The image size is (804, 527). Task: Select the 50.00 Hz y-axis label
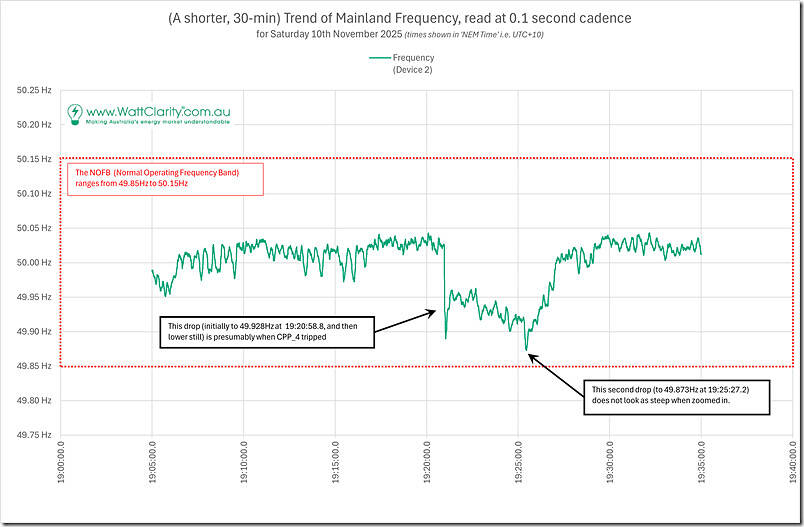(32, 263)
